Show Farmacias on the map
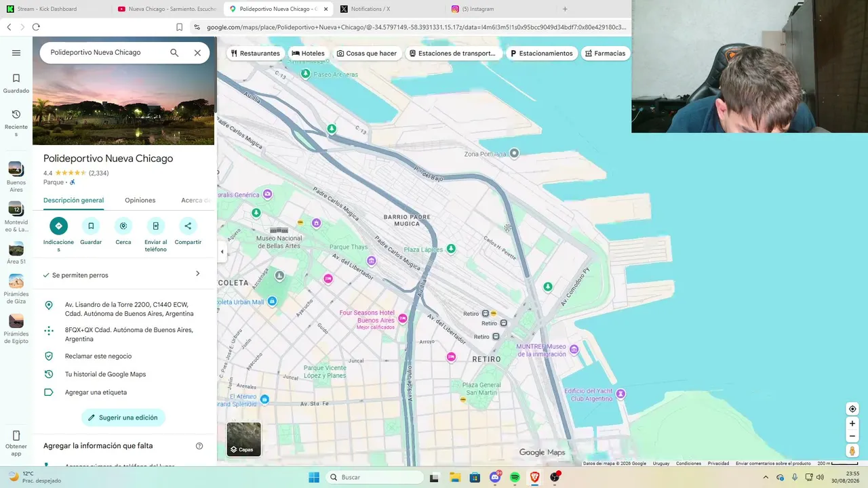This screenshot has width=868, height=488. point(606,54)
